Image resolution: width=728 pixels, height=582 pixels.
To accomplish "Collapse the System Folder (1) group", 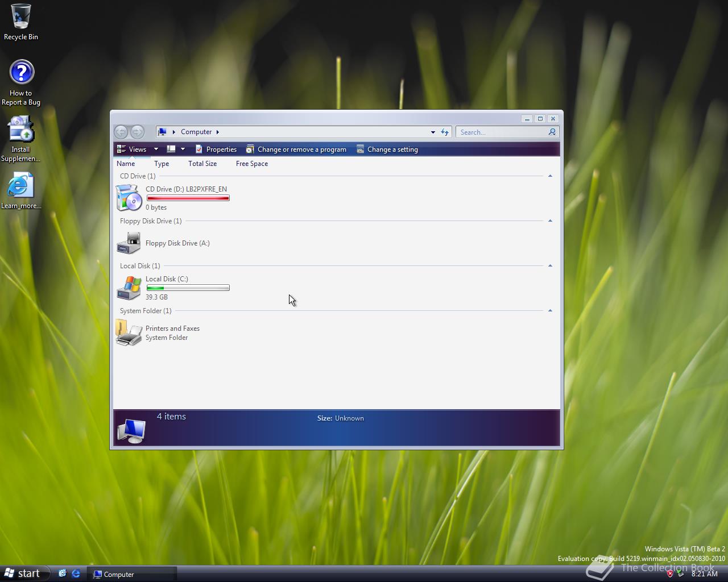I will (550, 311).
